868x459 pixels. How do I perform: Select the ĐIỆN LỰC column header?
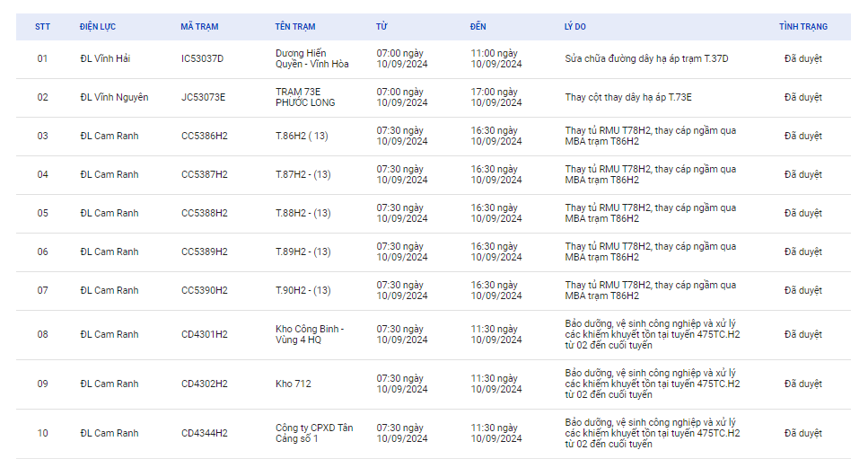[98, 27]
